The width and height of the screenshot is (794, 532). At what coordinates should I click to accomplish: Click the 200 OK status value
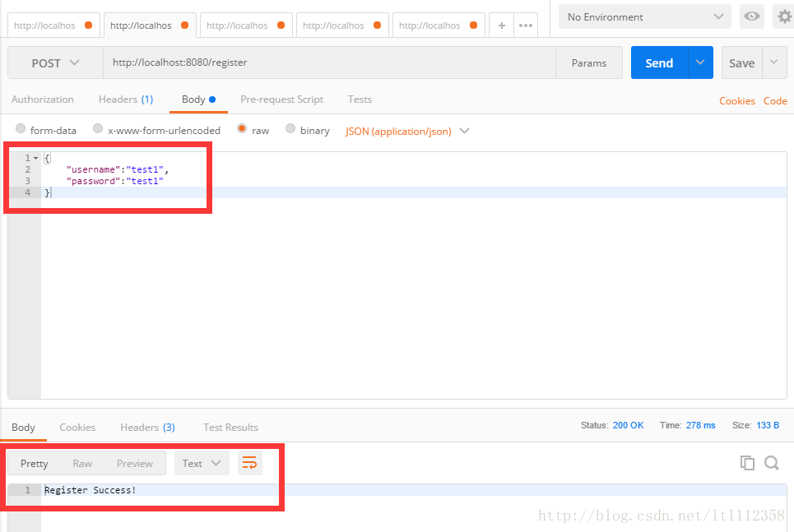628,425
